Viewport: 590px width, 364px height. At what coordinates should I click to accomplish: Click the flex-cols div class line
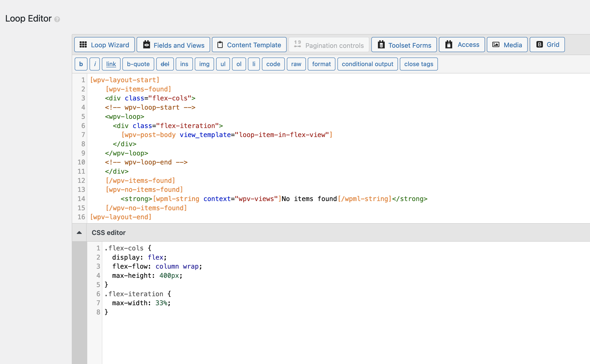pyautogui.click(x=150, y=98)
